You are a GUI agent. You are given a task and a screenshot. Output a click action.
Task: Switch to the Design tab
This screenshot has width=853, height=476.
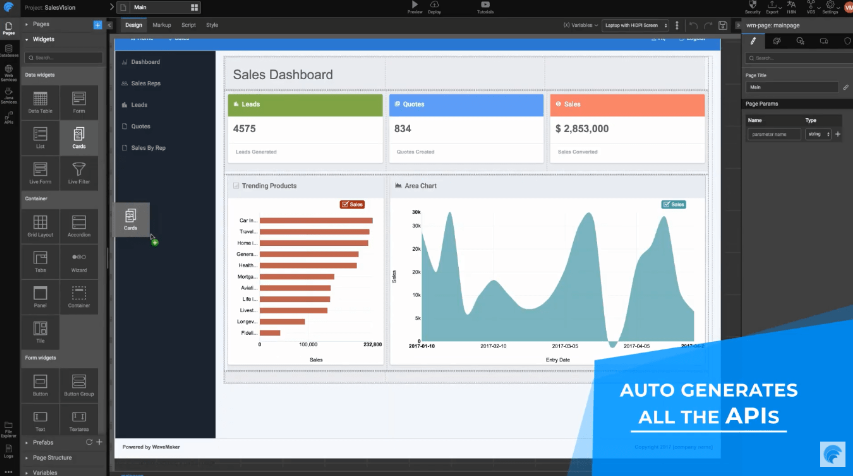point(133,25)
